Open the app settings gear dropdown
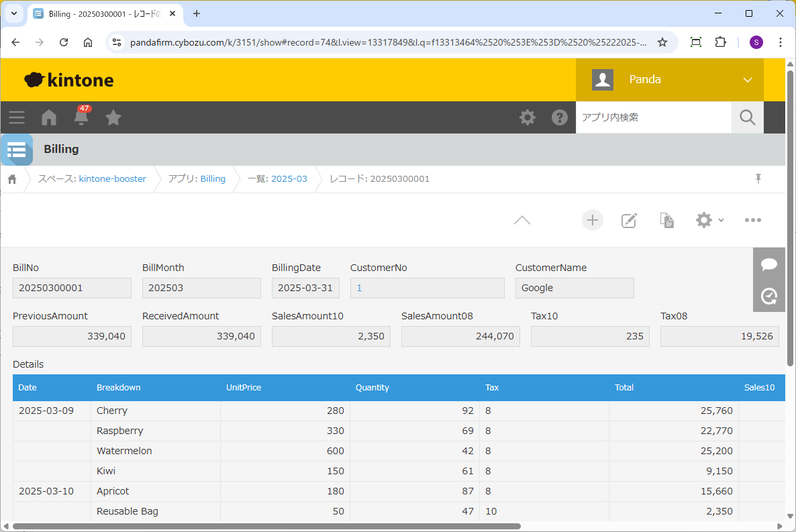This screenshot has height=532, width=796. [709, 220]
